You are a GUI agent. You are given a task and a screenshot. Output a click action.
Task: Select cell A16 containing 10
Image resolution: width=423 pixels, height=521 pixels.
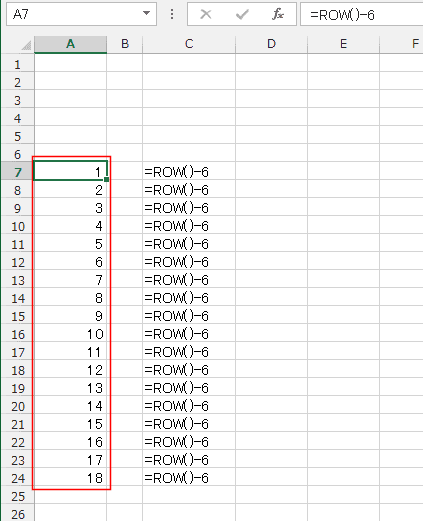pos(70,334)
